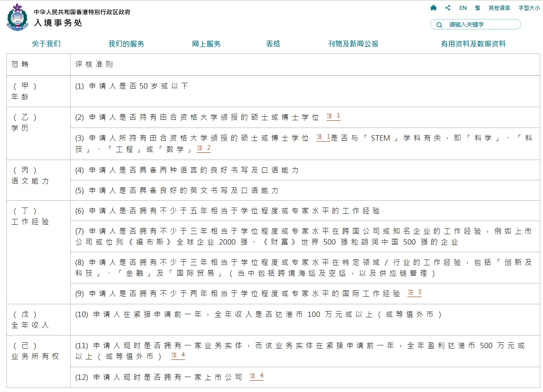Open footnote 注2 in criterion (3)
This screenshot has height=392, width=543.
(204, 148)
